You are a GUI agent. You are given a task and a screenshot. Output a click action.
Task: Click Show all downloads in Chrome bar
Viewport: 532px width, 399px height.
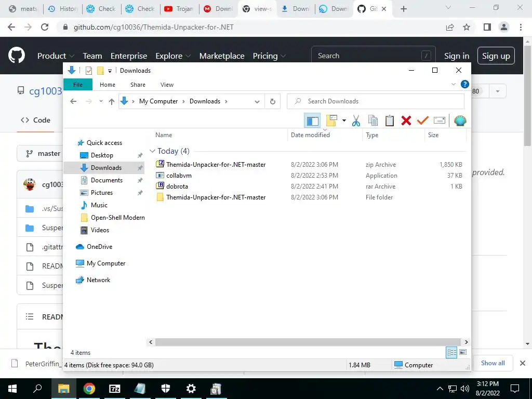point(493,363)
